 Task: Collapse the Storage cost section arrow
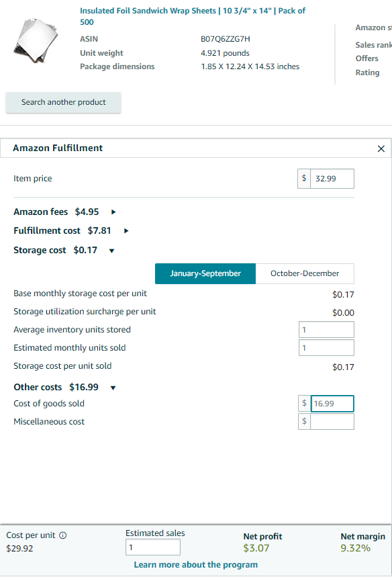click(x=112, y=251)
